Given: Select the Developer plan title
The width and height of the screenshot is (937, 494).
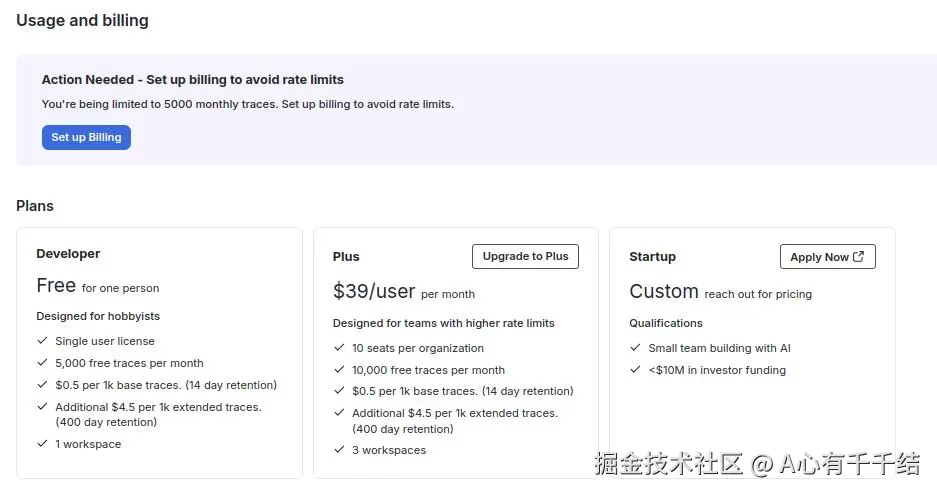Looking at the screenshot, I should pyautogui.click(x=68, y=254).
